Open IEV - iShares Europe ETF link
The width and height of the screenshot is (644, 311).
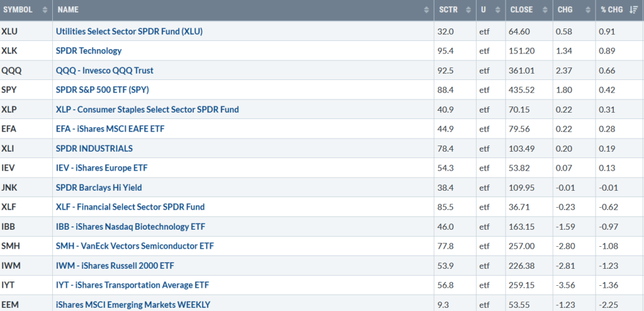coord(102,168)
